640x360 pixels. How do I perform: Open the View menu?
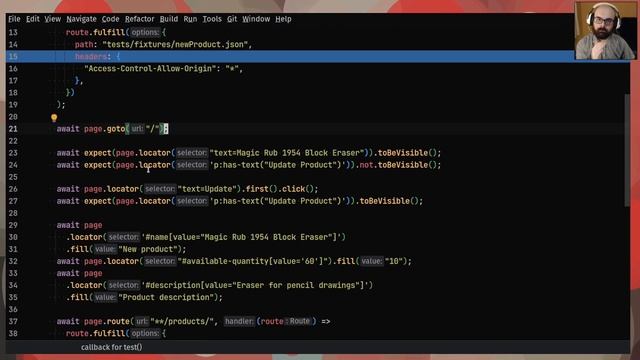[x=53, y=19]
